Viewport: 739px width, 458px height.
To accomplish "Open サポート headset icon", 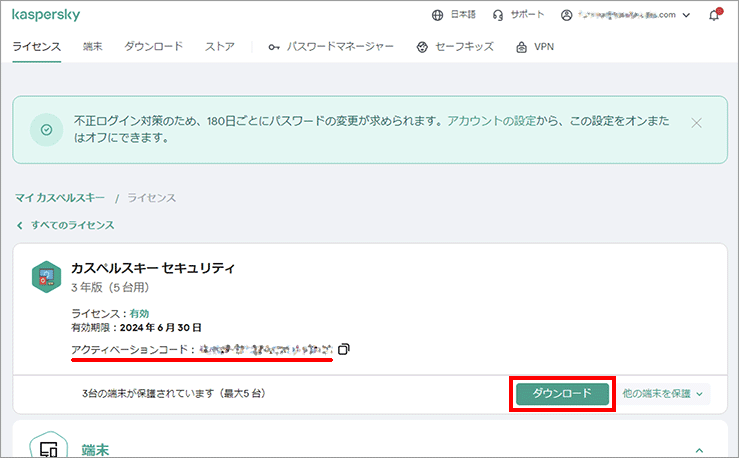I will pyautogui.click(x=498, y=15).
